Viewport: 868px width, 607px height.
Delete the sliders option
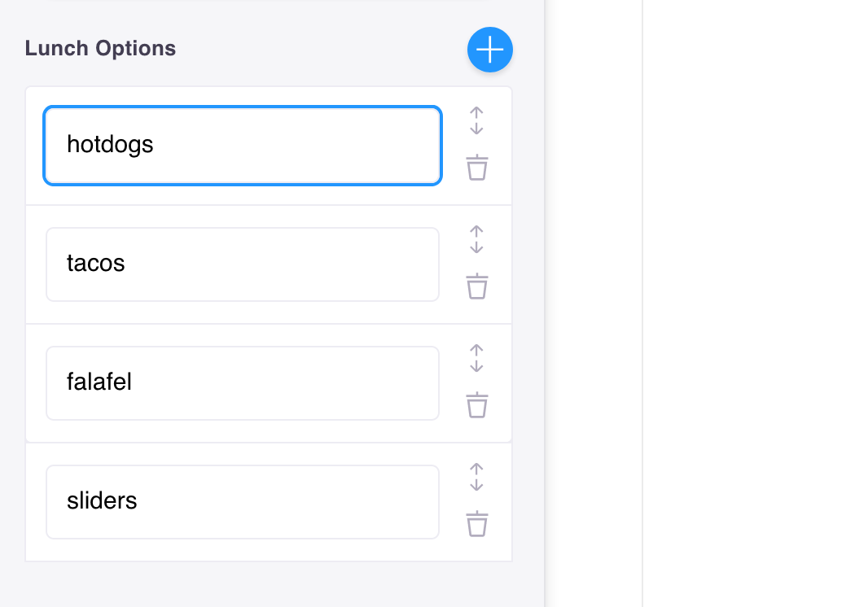click(476, 524)
